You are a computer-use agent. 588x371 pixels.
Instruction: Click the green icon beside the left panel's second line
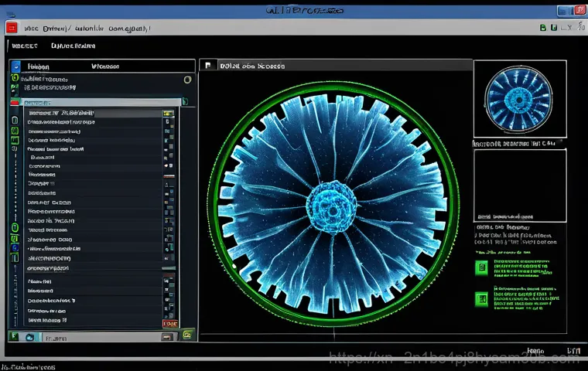pos(15,89)
